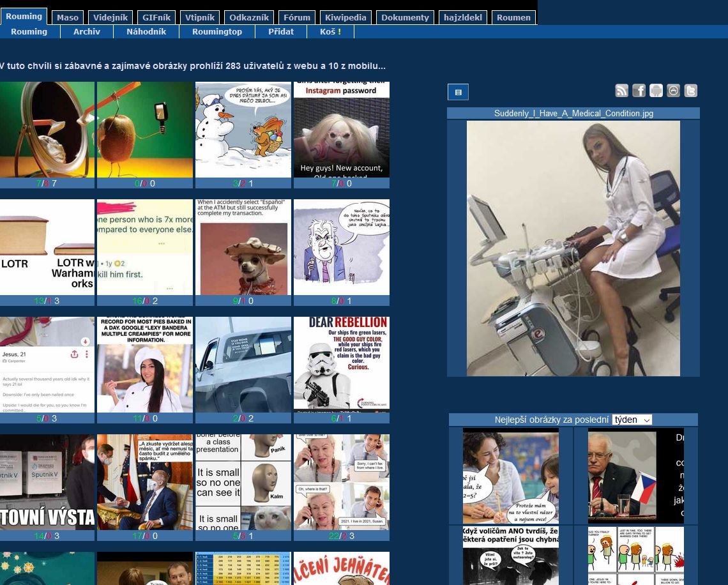Open the Twitter icon
The height and width of the screenshot is (585, 728).
pyautogui.click(x=691, y=91)
